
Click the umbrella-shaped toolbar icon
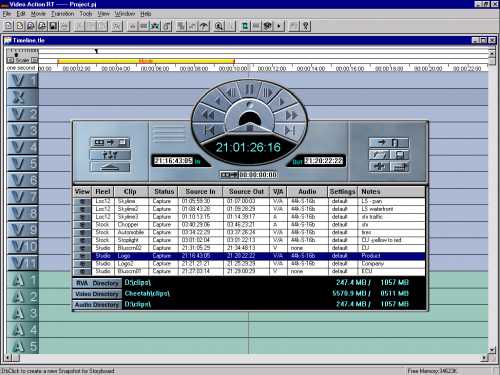click(x=204, y=26)
